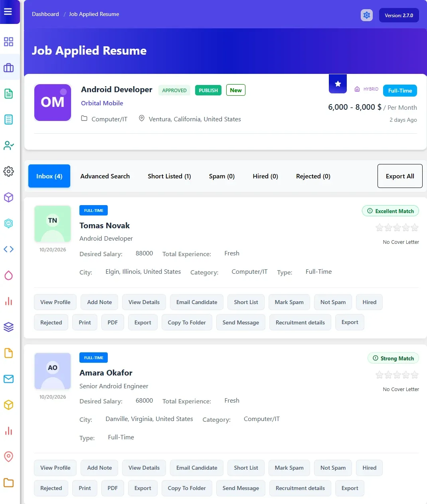Click the New status badge
The width and height of the screenshot is (427, 504).
pyautogui.click(x=235, y=90)
